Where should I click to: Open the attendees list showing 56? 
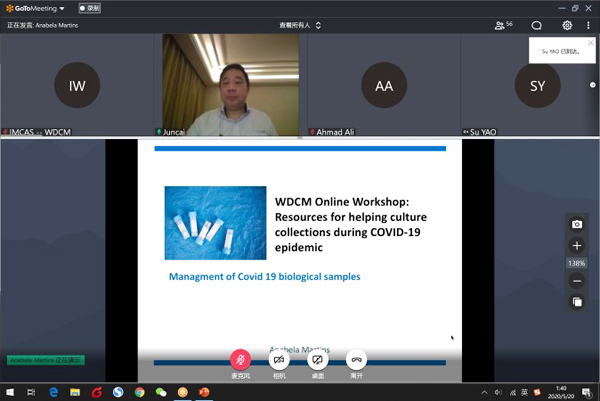click(503, 25)
